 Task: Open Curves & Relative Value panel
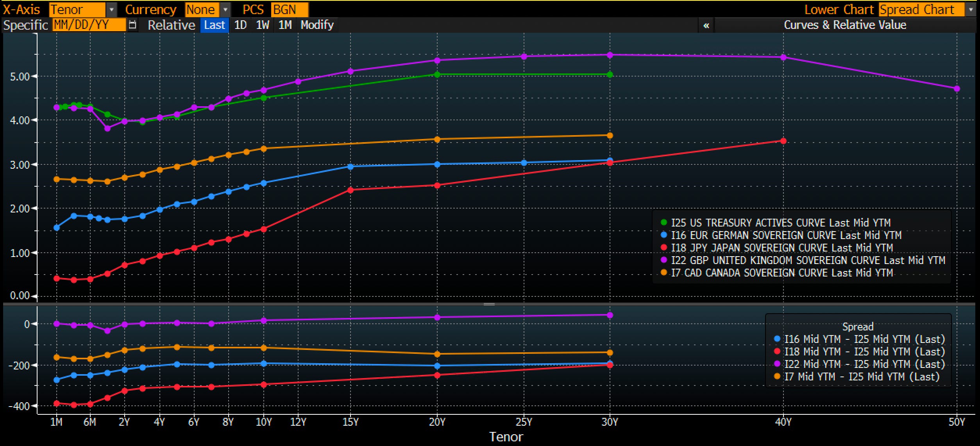(x=845, y=25)
